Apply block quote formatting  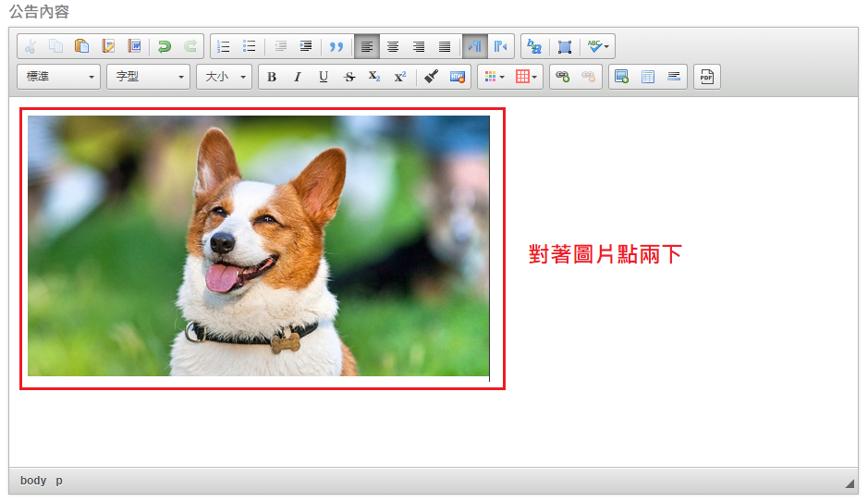click(336, 46)
